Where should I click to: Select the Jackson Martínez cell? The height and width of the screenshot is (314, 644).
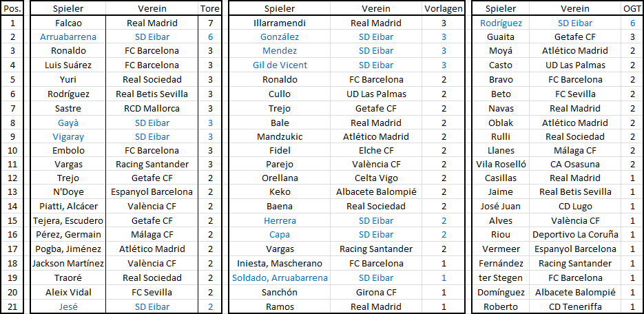click(68, 264)
